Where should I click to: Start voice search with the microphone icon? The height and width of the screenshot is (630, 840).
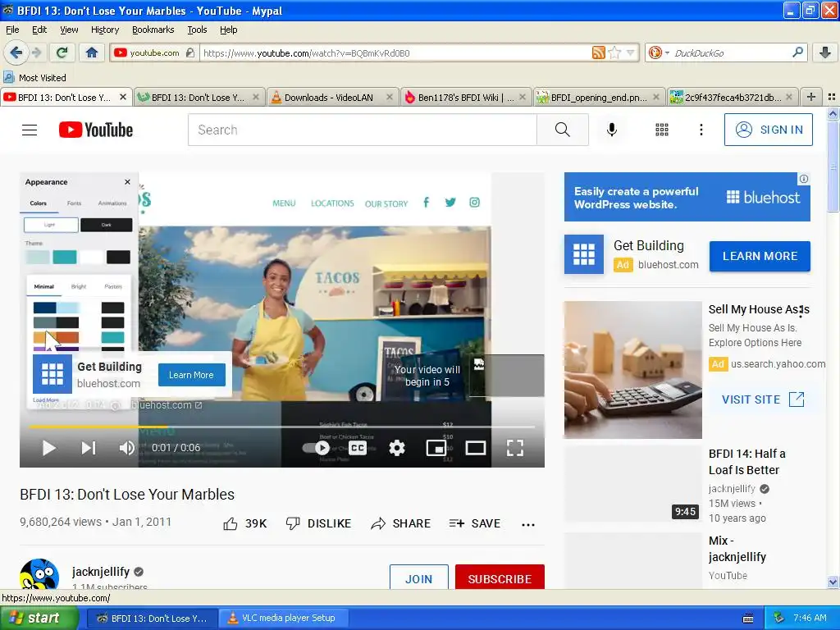pos(612,130)
